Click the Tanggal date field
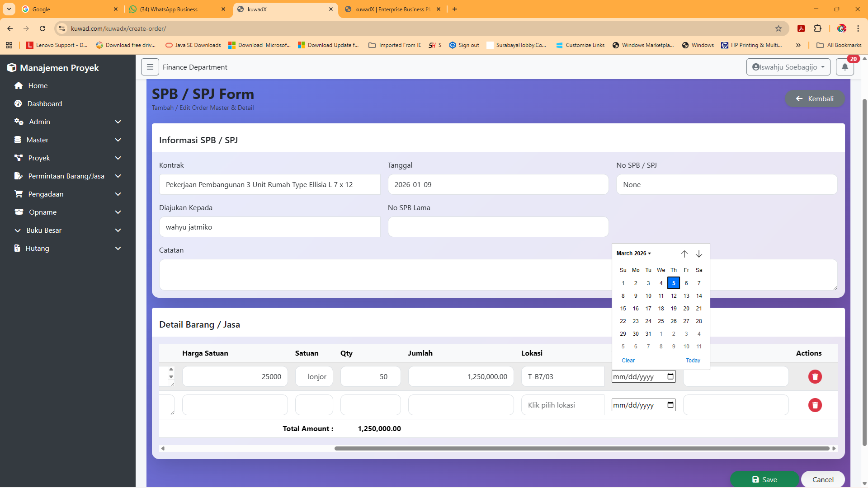The width and height of the screenshot is (868, 488). pos(498,184)
